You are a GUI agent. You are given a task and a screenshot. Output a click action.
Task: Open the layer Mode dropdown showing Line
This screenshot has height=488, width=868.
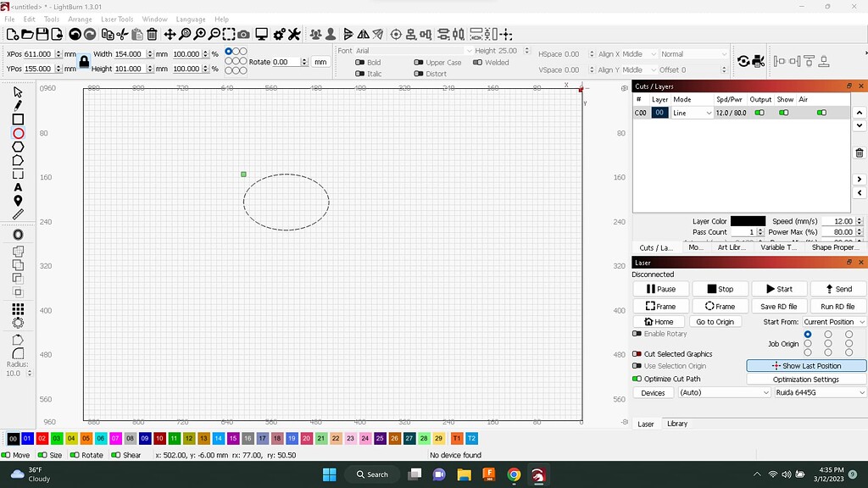(692, 113)
